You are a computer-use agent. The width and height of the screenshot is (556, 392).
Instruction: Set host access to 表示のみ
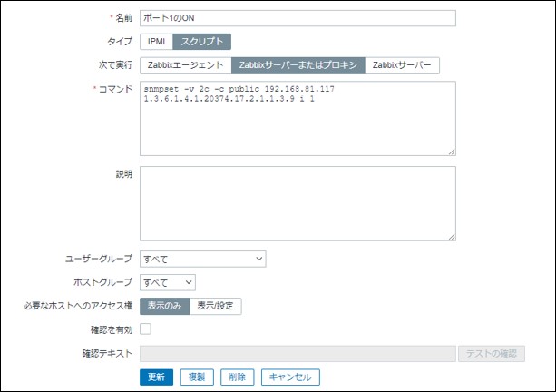(165, 306)
